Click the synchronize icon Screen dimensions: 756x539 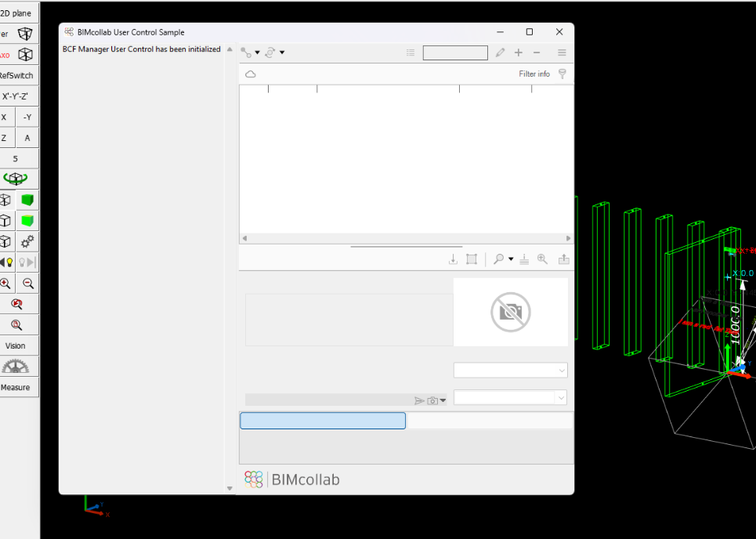click(270, 52)
